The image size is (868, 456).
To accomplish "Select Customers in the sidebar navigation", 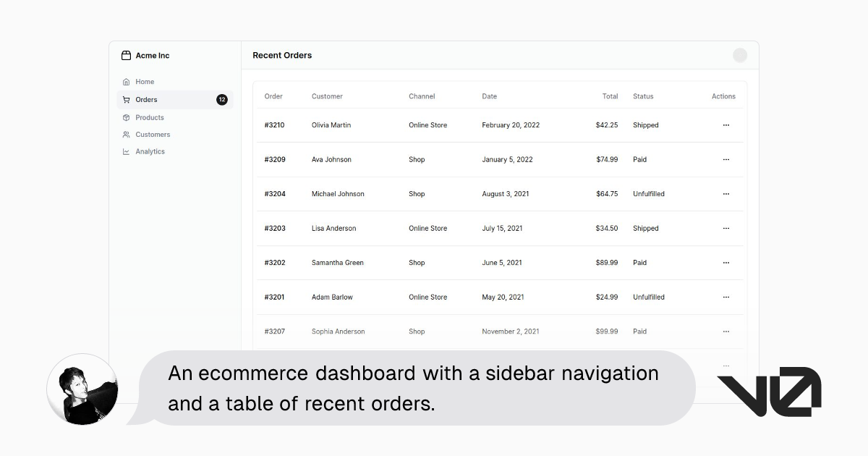I will click(x=153, y=135).
